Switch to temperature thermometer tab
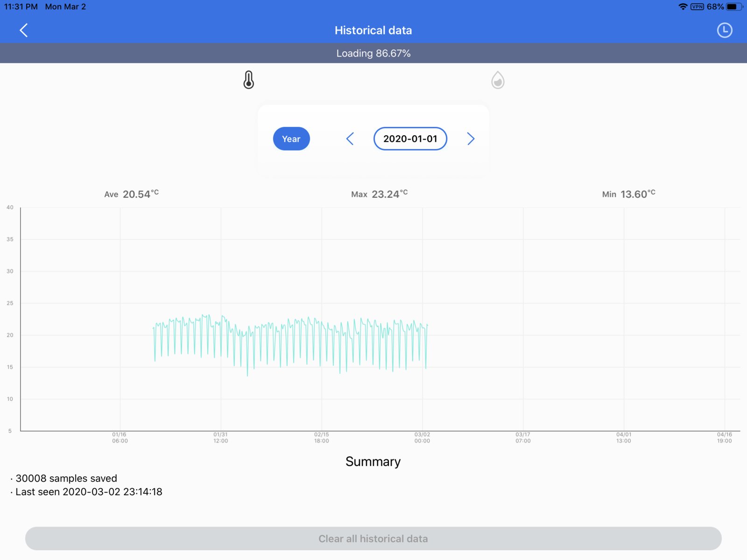This screenshot has height=560, width=747. coord(249,80)
